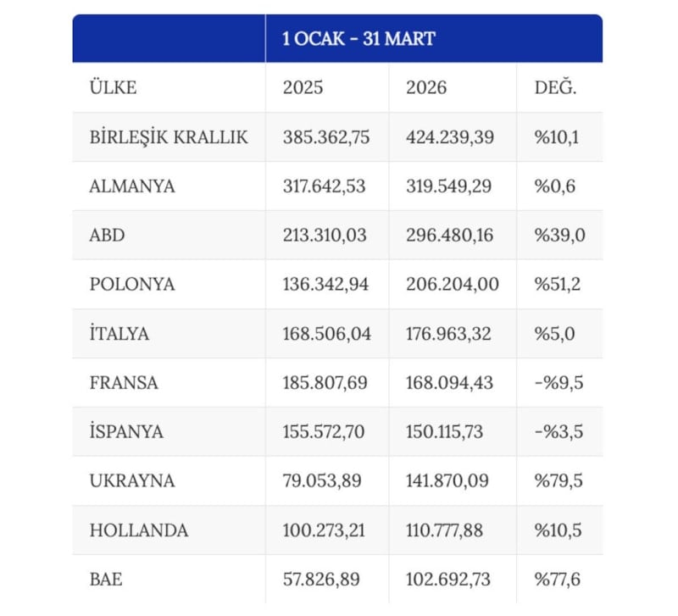The image size is (678, 616).
Task: Click the "1 OCAK - 31 MART" header
Action: pyautogui.click(x=358, y=39)
